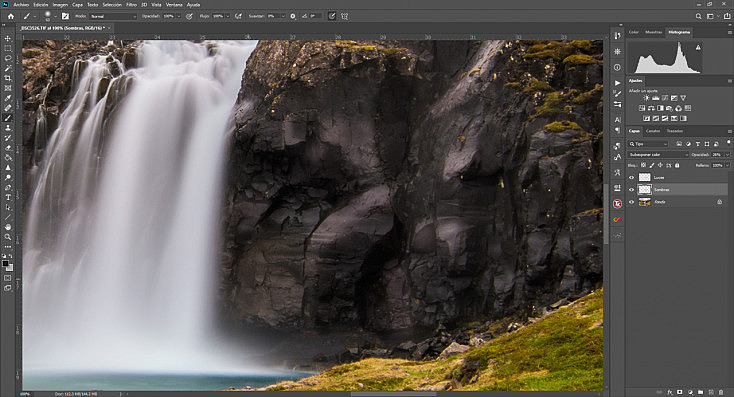Toggle pressure for opacity

189,16
